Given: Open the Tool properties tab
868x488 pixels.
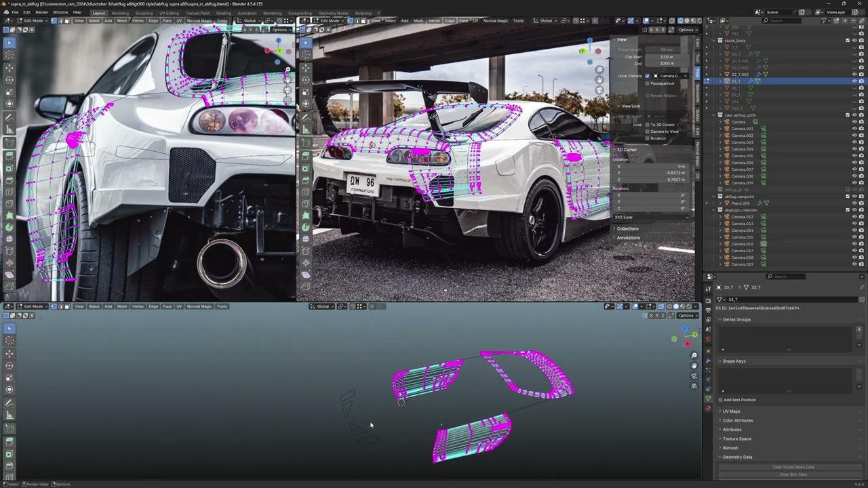Looking at the screenshot, I should click(708, 289).
